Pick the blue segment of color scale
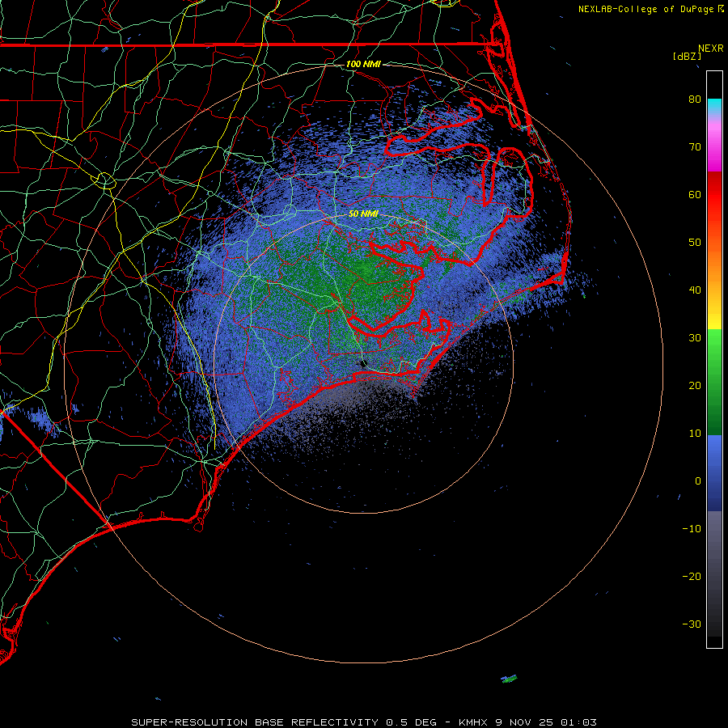The image size is (728, 728). tap(714, 473)
